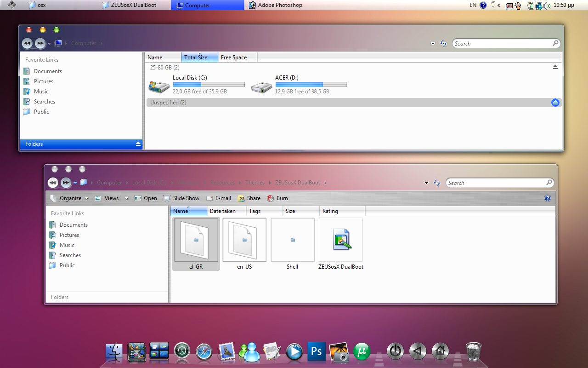Open Finder from the dock
The height and width of the screenshot is (368, 588).
(x=114, y=352)
